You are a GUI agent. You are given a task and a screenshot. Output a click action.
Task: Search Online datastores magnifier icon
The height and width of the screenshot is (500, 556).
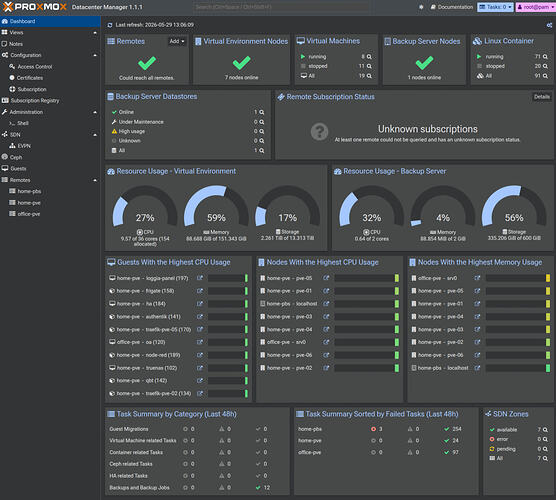(x=261, y=112)
